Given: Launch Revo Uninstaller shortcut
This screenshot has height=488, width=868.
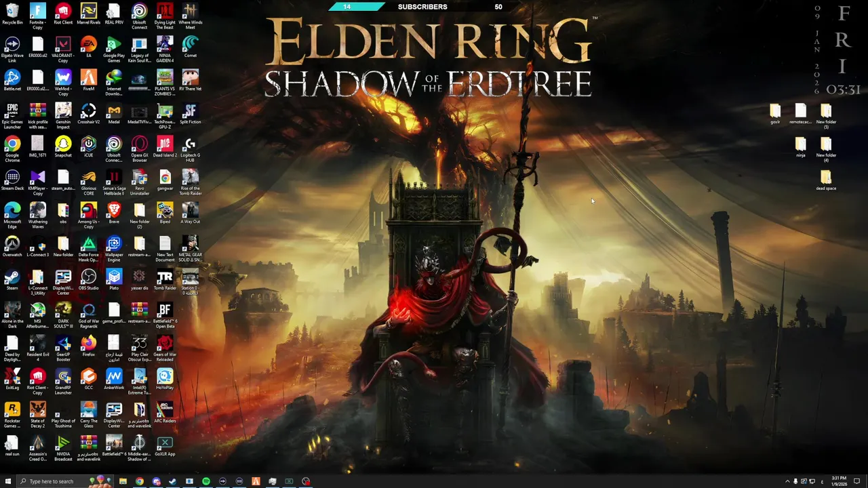Looking at the screenshot, I should [x=140, y=182].
